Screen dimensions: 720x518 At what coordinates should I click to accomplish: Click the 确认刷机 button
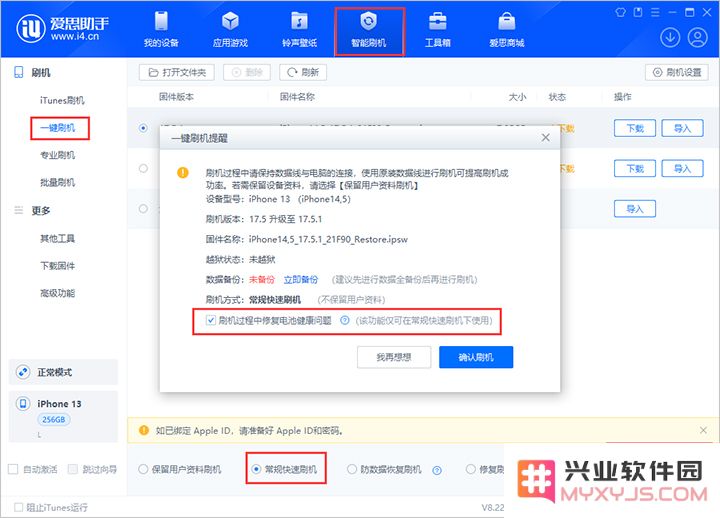[476, 357]
